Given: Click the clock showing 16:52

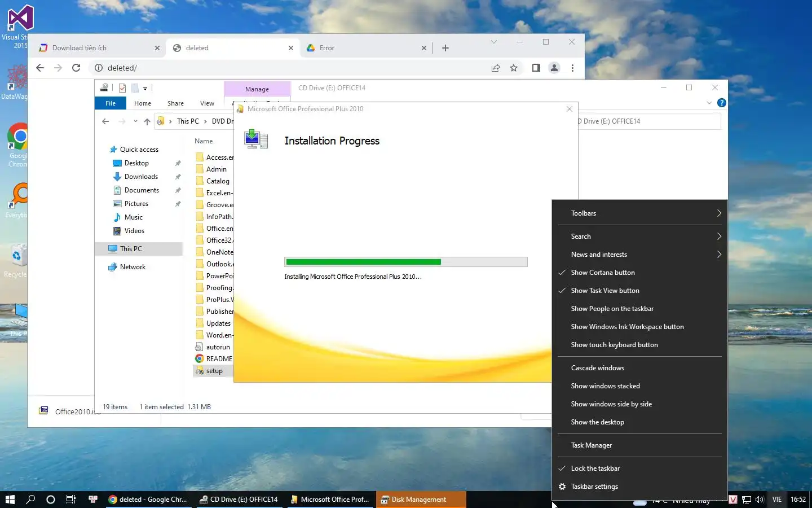Looking at the screenshot, I should 798,500.
